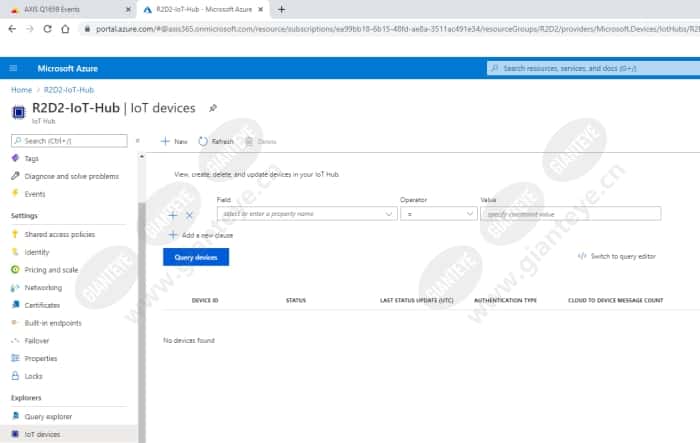This screenshot has height=443, width=700.
Task: Click the Pricing and scale circle icon
Action: point(15,269)
